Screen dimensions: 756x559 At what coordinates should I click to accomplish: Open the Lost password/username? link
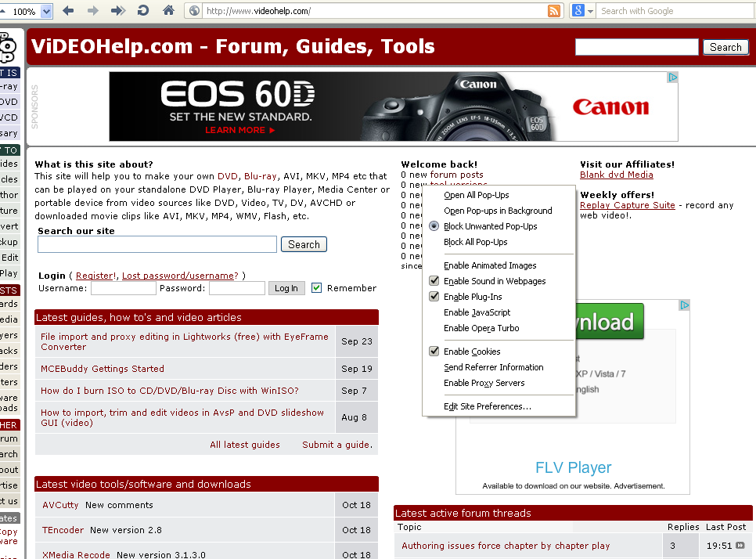click(x=180, y=276)
